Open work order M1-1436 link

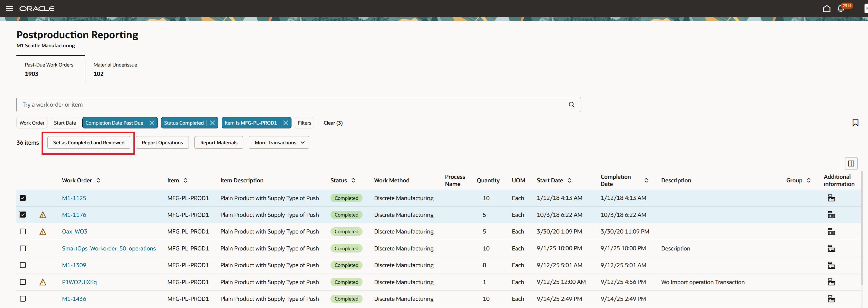74,298
